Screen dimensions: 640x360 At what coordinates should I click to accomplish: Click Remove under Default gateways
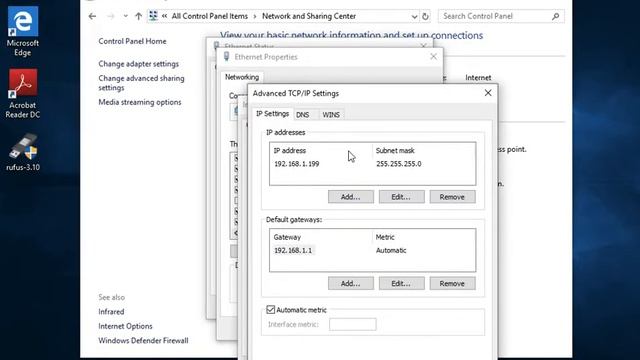452,283
